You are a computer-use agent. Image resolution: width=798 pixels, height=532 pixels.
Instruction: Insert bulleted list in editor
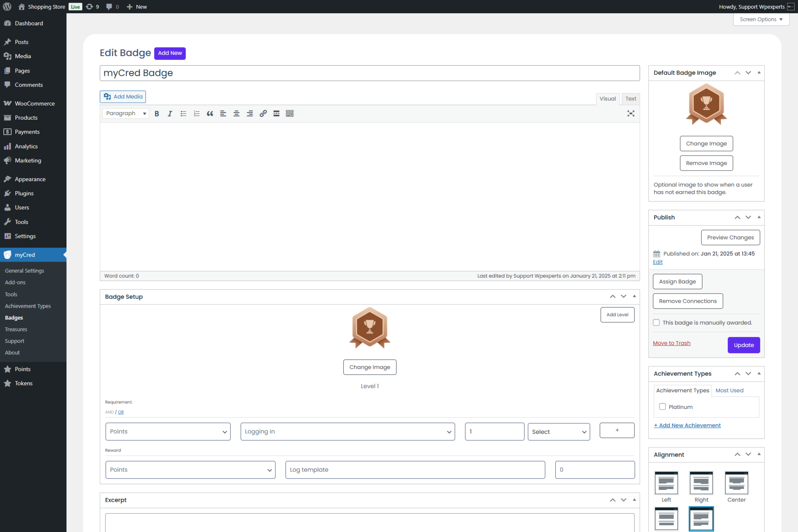(183, 114)
